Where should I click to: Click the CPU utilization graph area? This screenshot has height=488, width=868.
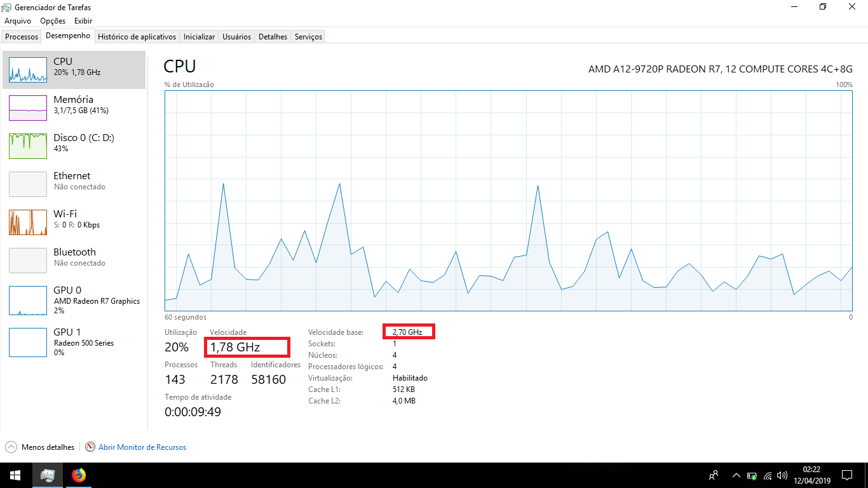pyautogui.click(x=508, y=201)
